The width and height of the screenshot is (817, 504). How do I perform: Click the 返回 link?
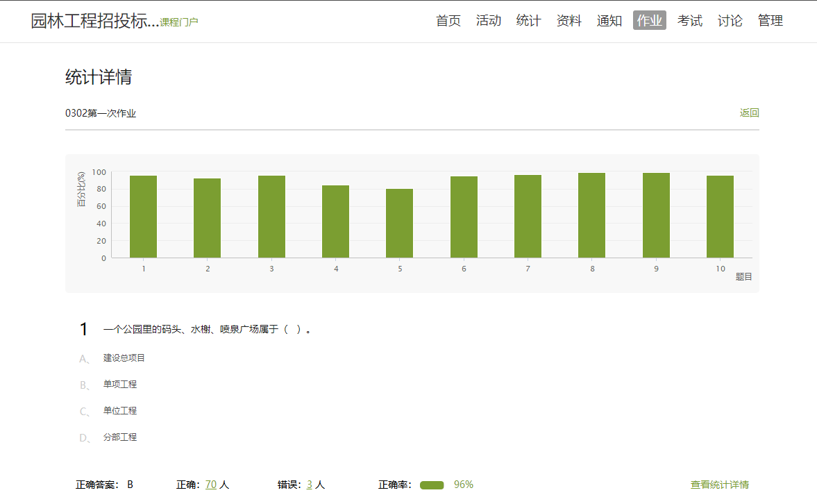click(x=749, y=113)
